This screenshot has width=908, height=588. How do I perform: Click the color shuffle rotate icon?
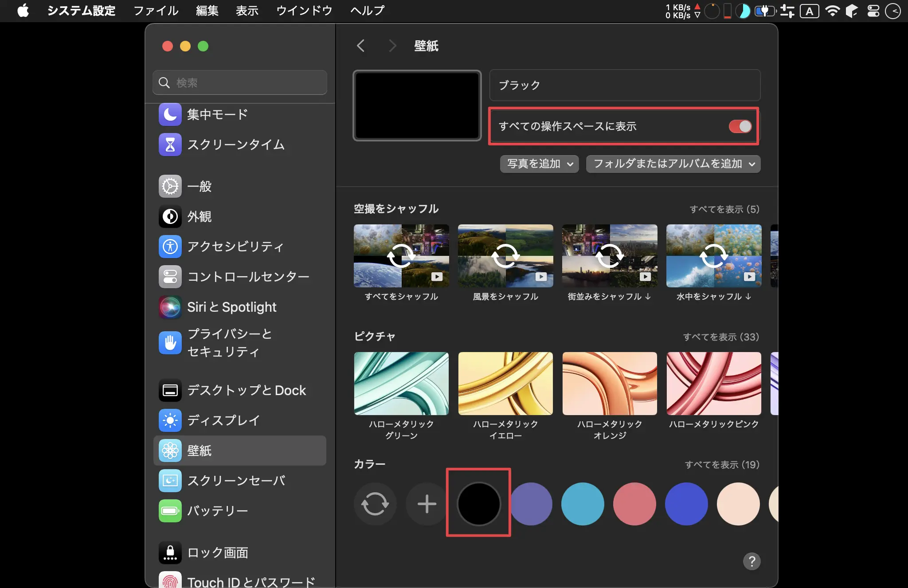[375, 504]
